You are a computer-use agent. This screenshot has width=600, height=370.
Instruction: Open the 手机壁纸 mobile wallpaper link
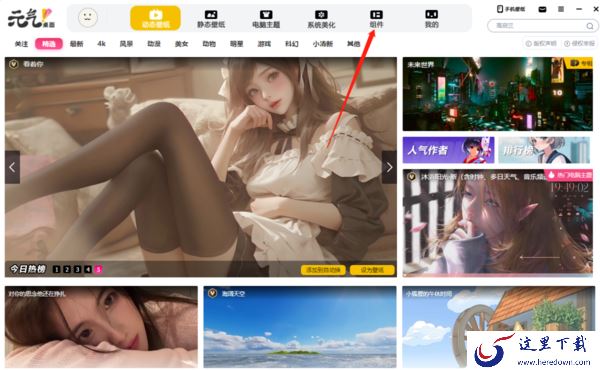pyautogui.click(x=511, y=9)
